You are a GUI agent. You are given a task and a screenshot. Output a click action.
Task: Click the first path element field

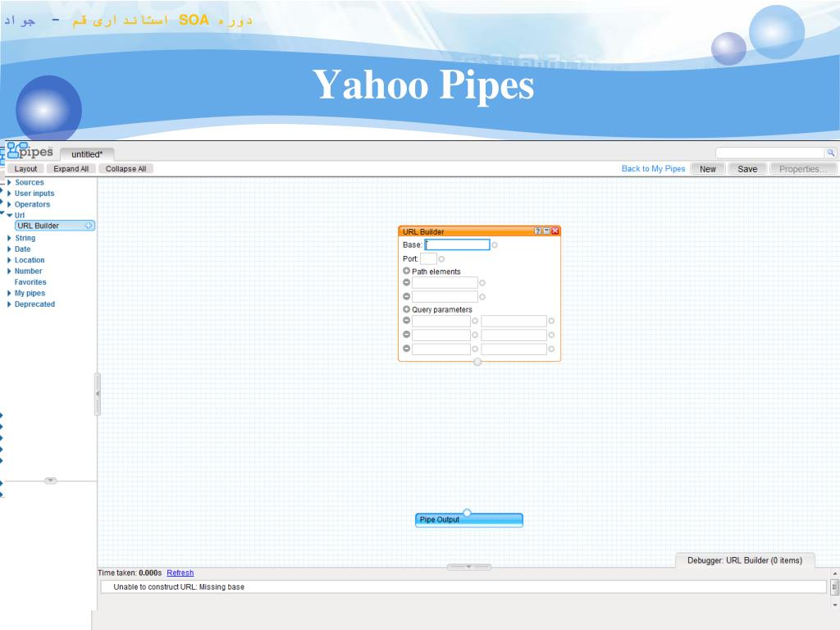tap(445, 283)
